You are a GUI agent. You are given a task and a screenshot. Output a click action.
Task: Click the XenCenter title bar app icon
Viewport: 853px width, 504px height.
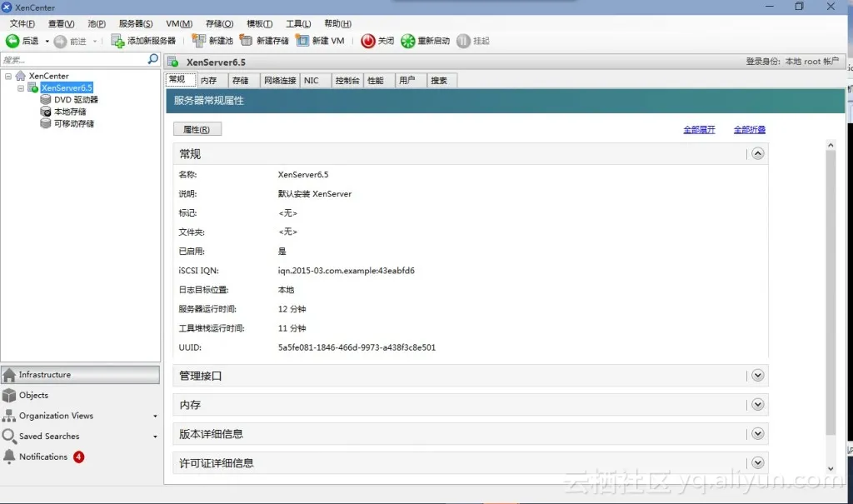[x=7, y=7]
